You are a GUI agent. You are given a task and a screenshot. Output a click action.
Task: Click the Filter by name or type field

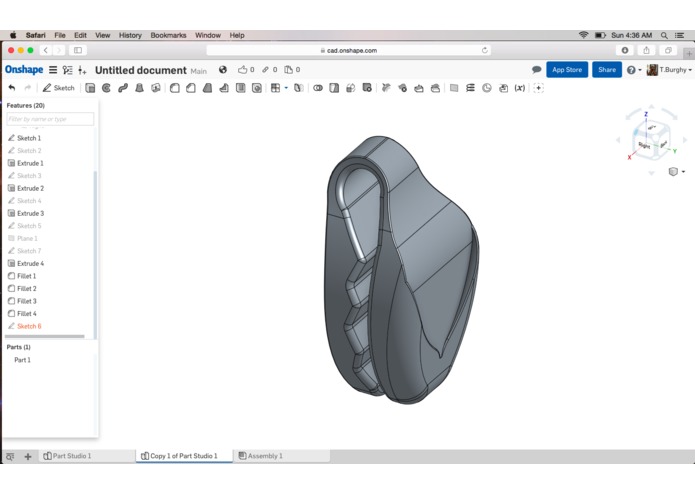pos(50,119)
